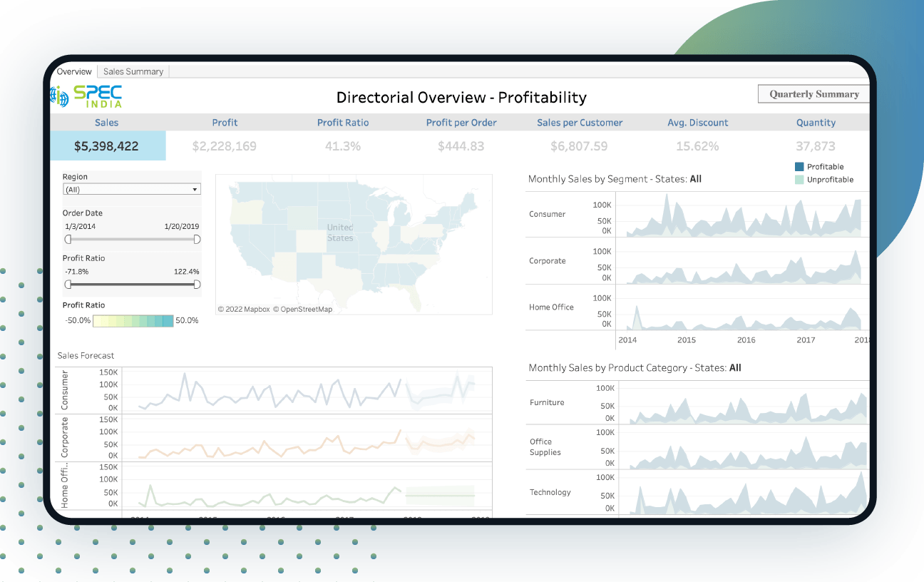Click the $6,807.59 sales per customer value
924x582 pixels.
[x=580, y=146]
